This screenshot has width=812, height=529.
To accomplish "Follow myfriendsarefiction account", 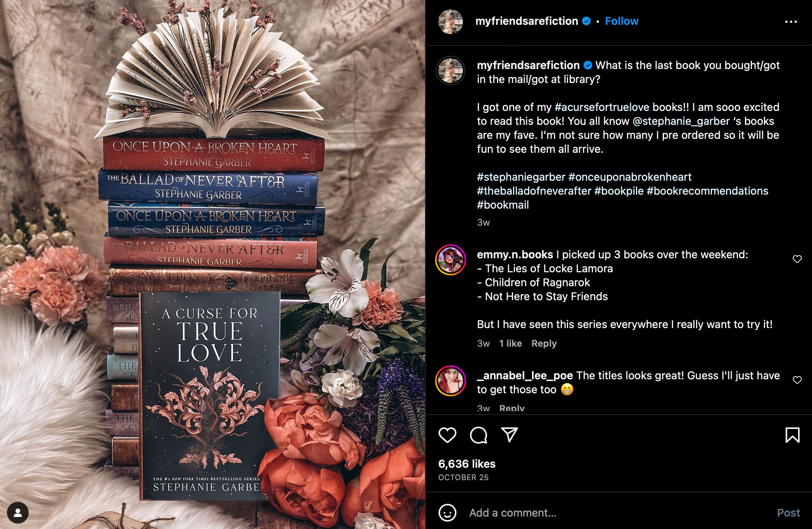I will click(622, 21).
